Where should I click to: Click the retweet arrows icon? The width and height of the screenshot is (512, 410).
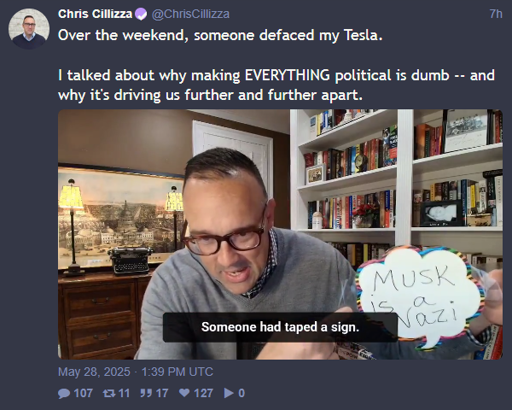[109, 393]
